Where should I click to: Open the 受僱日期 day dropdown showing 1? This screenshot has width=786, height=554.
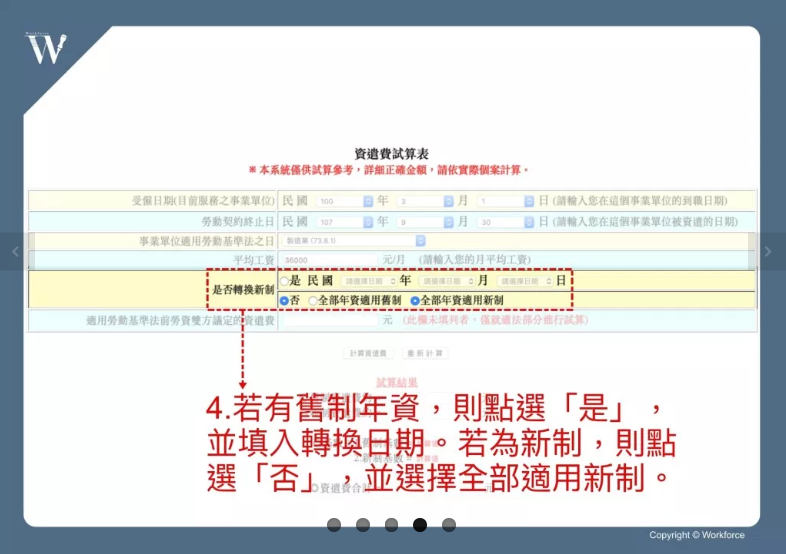click(x=505, y=201)
